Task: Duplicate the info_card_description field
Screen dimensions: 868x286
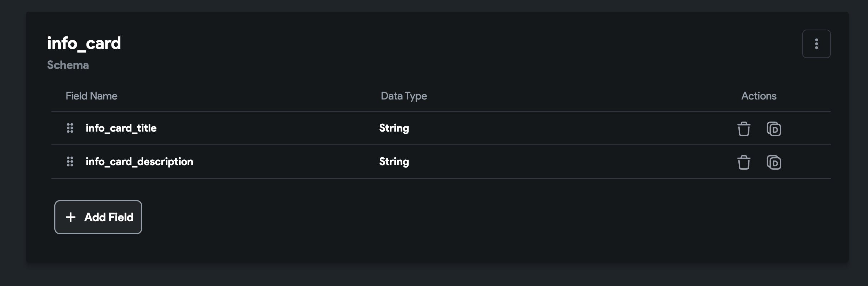Action: coord(774,162)
